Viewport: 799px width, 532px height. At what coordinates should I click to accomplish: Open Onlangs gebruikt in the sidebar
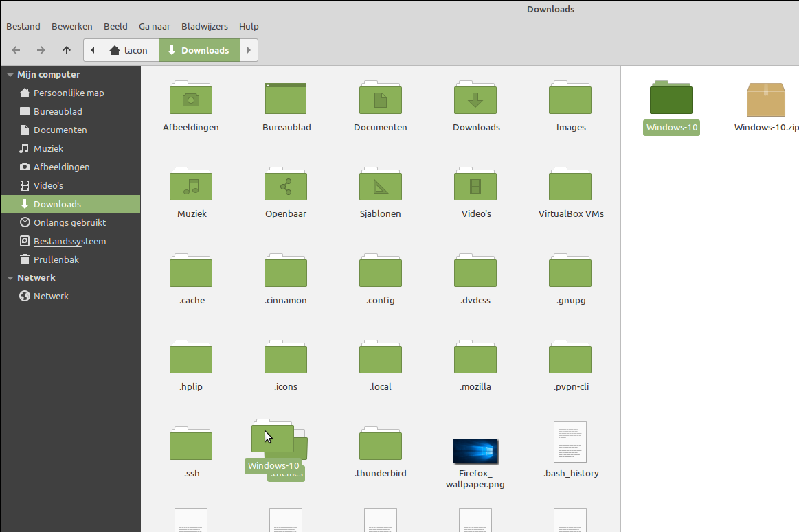(x=69, y=222)
